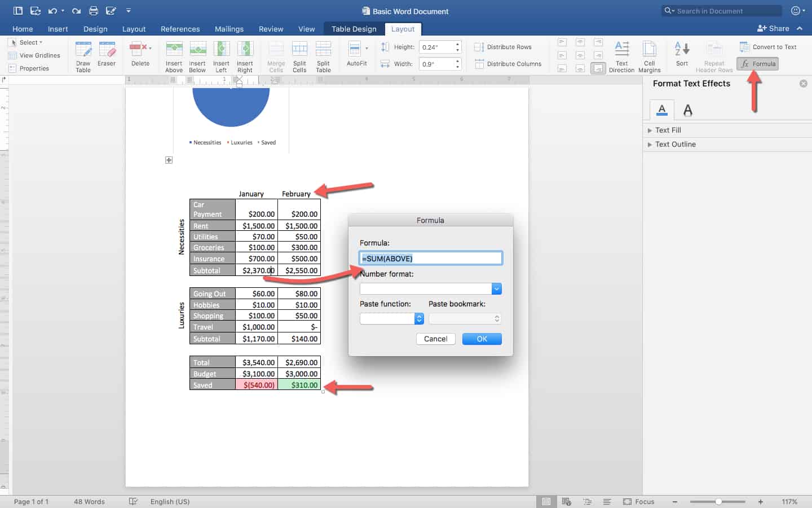Click OK in the Formula dialog
This screenshot has height=508, width=812.
482,339
